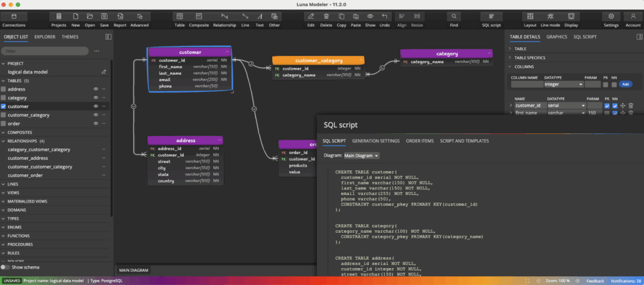
Task: Uncheck PK for customer_id column
Action: [x=607, y=106]
